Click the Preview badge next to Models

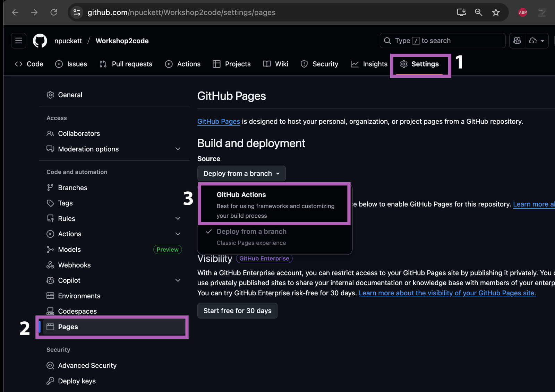(168, 250)
